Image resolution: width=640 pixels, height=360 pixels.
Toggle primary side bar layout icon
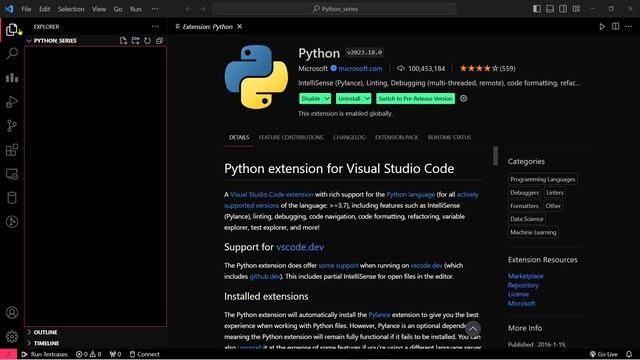(x=537, y=9)
